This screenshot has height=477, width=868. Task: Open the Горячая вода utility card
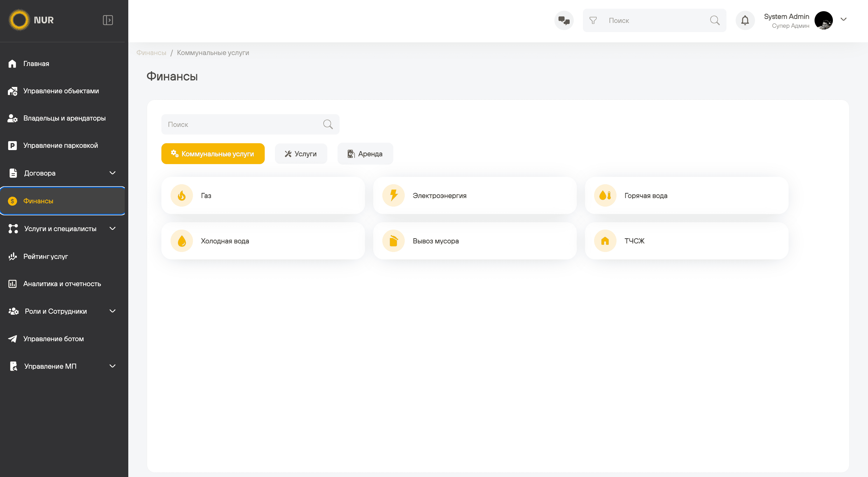click(x=686, y=195)
